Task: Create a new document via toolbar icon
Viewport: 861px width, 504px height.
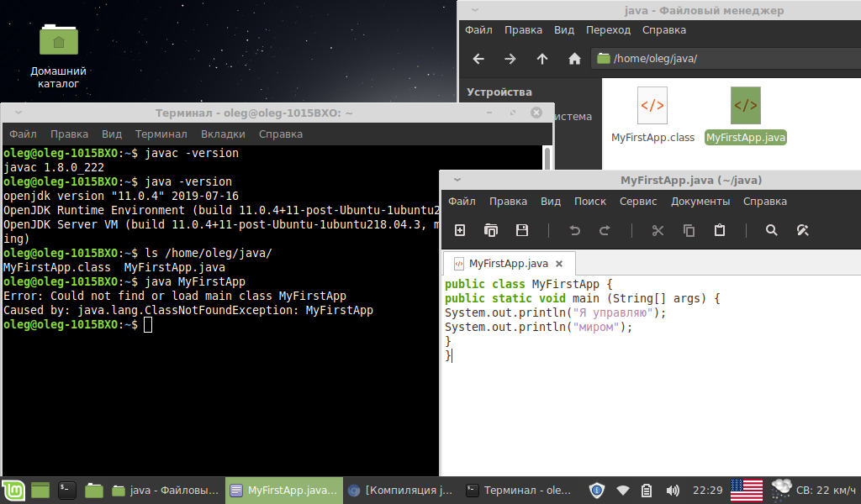Action: 460,230
